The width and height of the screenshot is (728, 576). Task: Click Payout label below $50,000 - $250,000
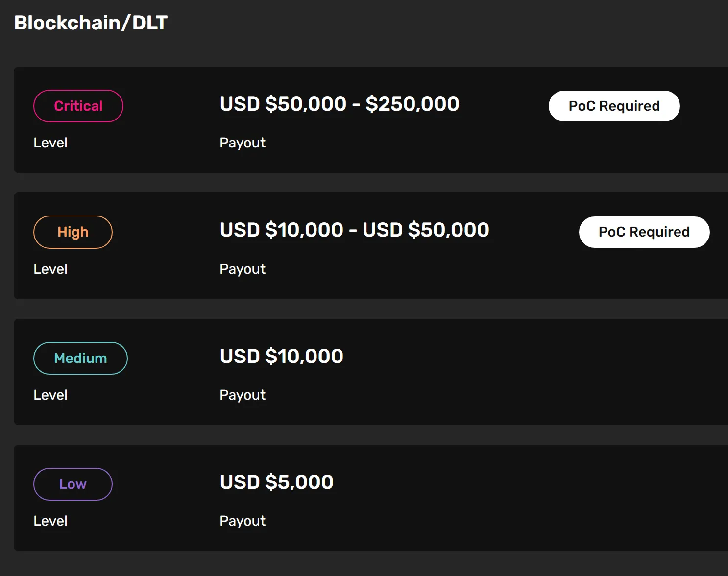243,143
